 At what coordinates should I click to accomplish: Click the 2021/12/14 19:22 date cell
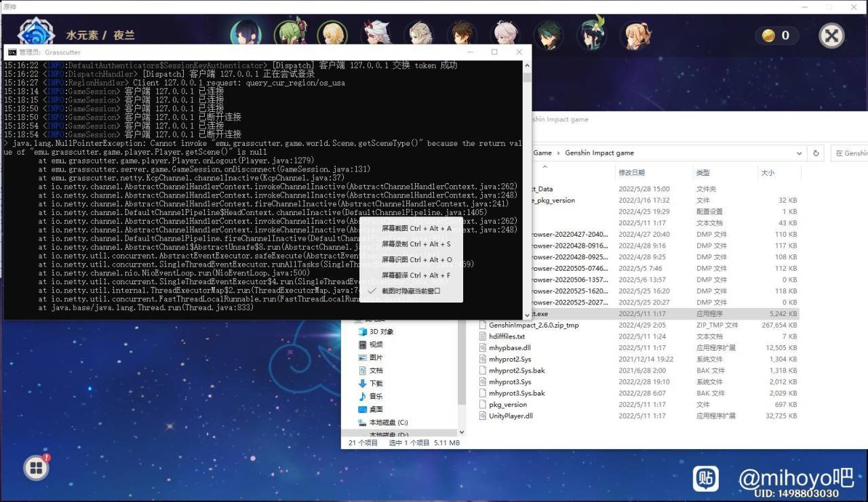(646, 359)
